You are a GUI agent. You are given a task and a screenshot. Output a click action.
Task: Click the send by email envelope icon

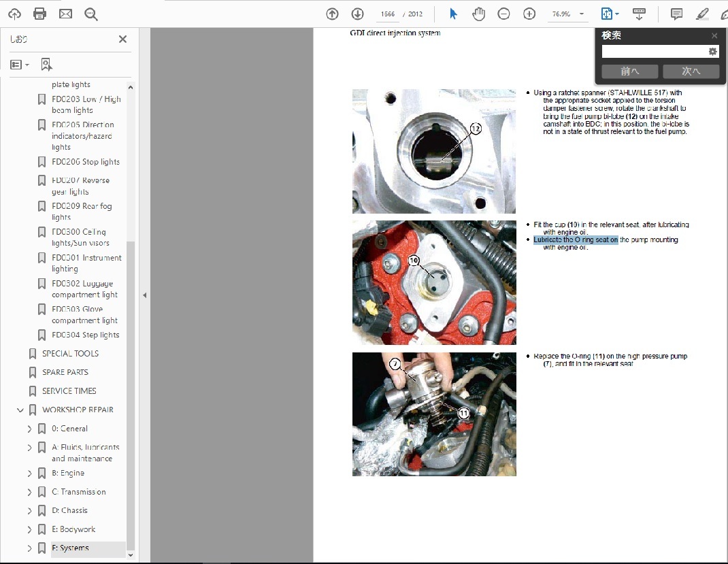(x=65, y=14)
